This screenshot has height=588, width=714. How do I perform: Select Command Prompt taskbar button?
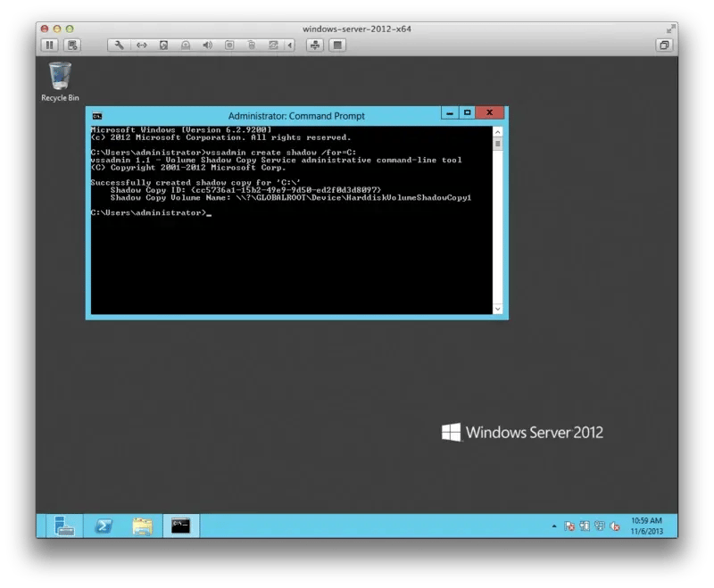(x=181, y=526)
